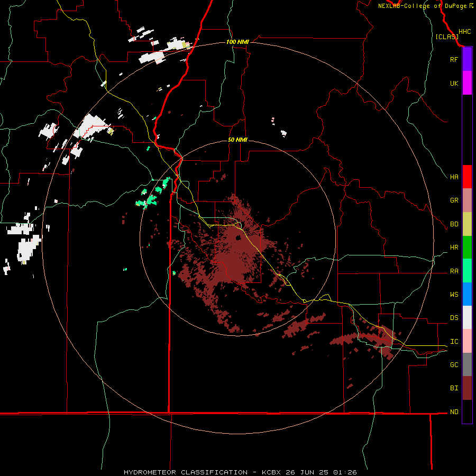This screenshot has height=476, width=476.
Task: Click the WS legend label
Action: (x=454, y=295)
